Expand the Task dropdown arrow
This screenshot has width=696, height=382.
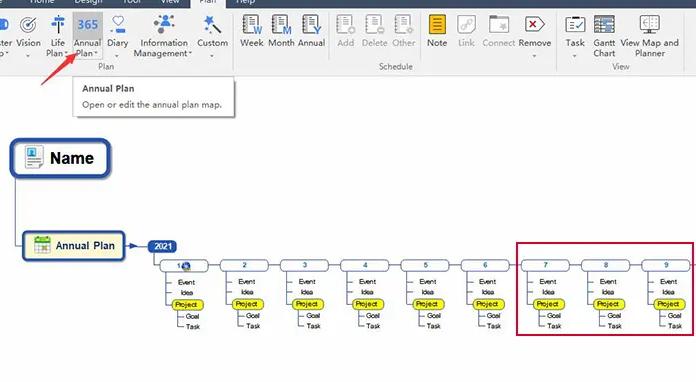[575, 56]
